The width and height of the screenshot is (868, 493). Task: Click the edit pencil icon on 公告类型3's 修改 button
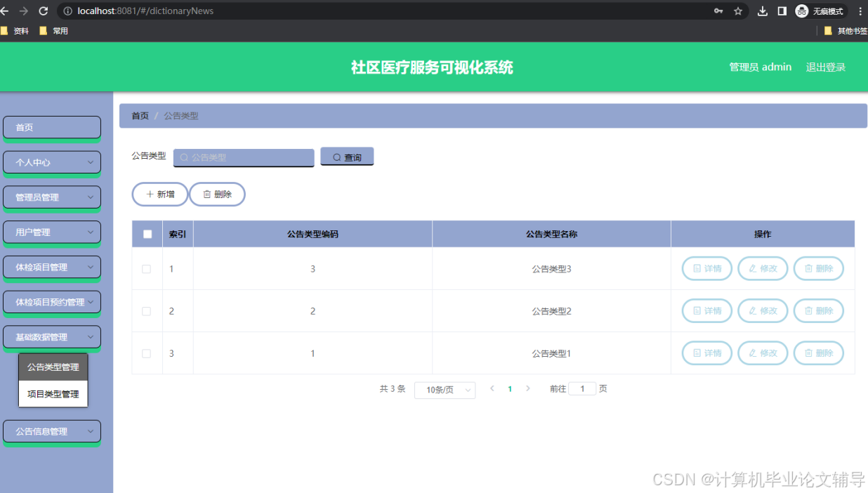pos(751,268)
